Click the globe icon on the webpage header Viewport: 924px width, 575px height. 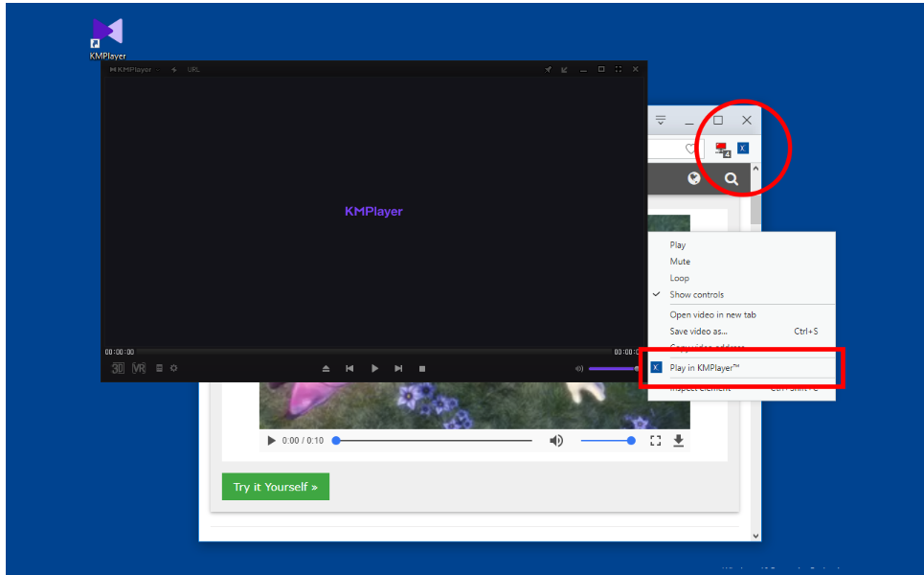click(x=694, y=178)
